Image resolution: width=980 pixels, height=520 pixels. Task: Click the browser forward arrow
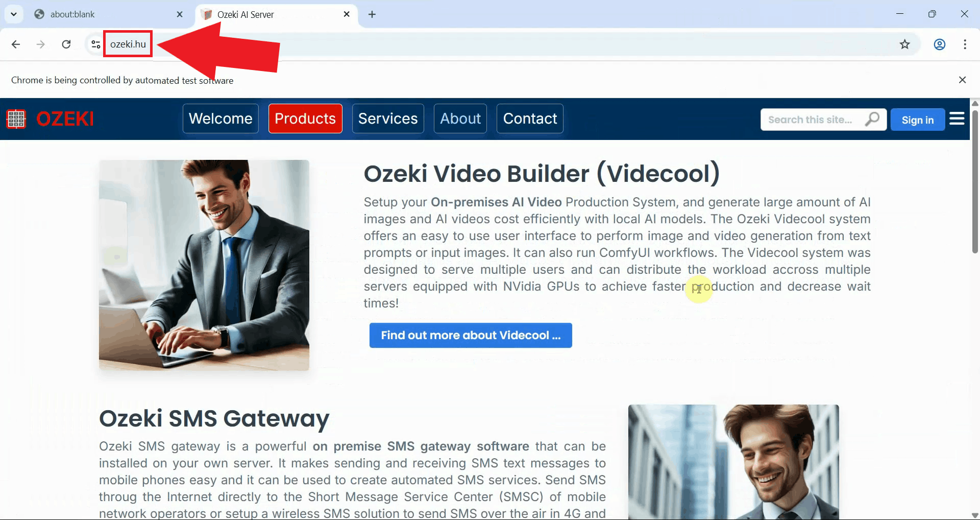click(x=40, y=44)
